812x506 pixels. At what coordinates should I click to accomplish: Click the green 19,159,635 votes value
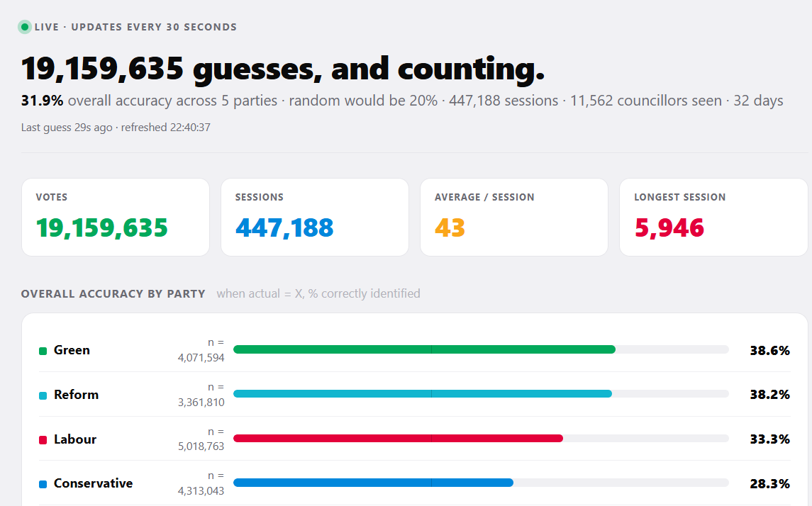[102, 228]
